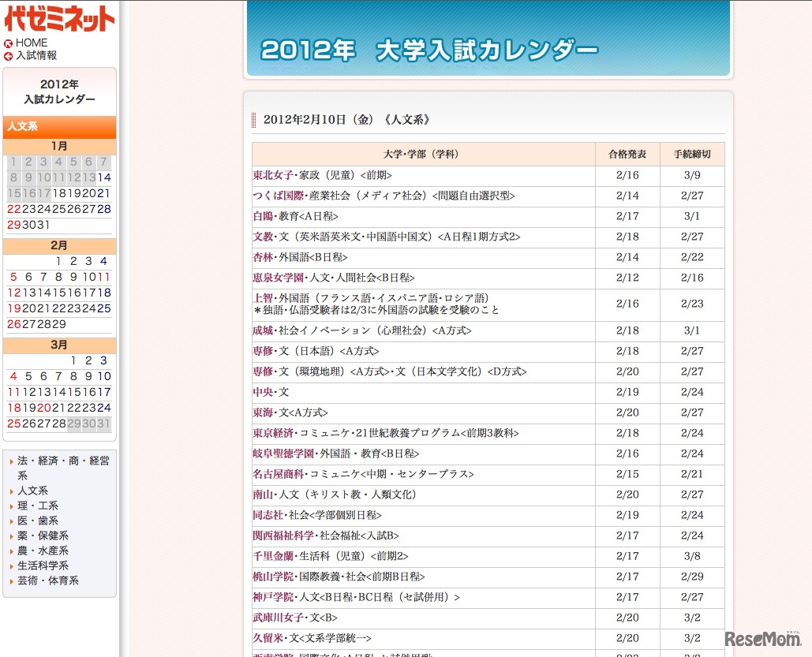The height and width of the screenshot is (657, 812).
Task: Click the triangle icon beside 芸術・体育系
Action: point(11,580)
